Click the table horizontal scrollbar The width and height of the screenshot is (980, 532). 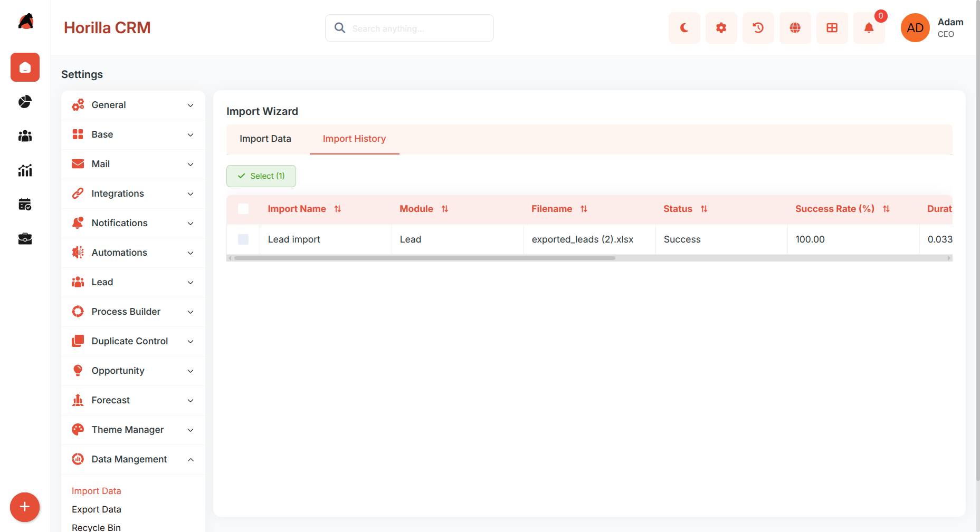point(425,258)
